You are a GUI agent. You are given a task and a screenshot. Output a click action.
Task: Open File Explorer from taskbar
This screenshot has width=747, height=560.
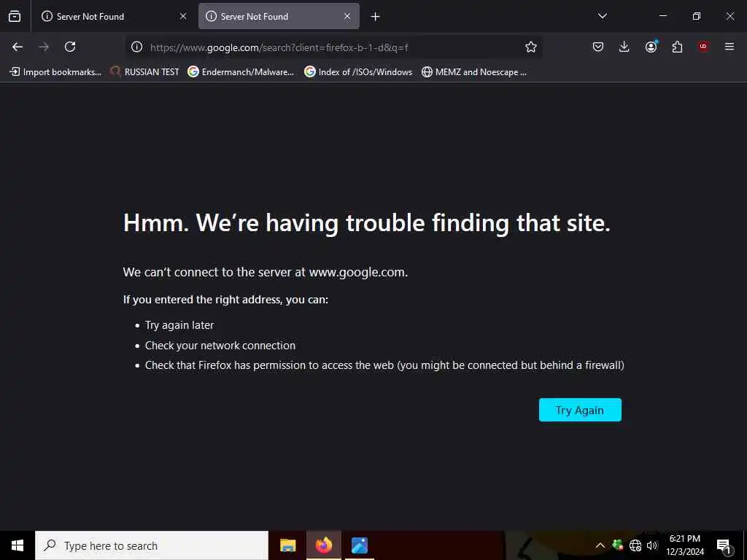287,545
